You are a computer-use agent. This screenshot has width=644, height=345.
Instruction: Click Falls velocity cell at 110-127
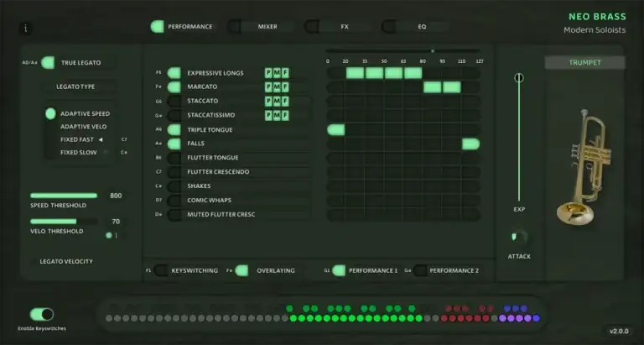click(470, 144)
